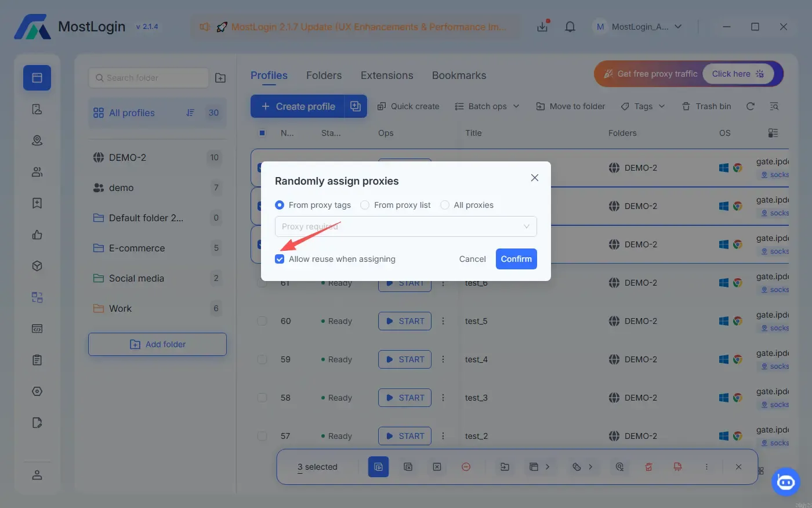Open the three-dot menu for test_2
Screen dimensions: 812x508
443,436
